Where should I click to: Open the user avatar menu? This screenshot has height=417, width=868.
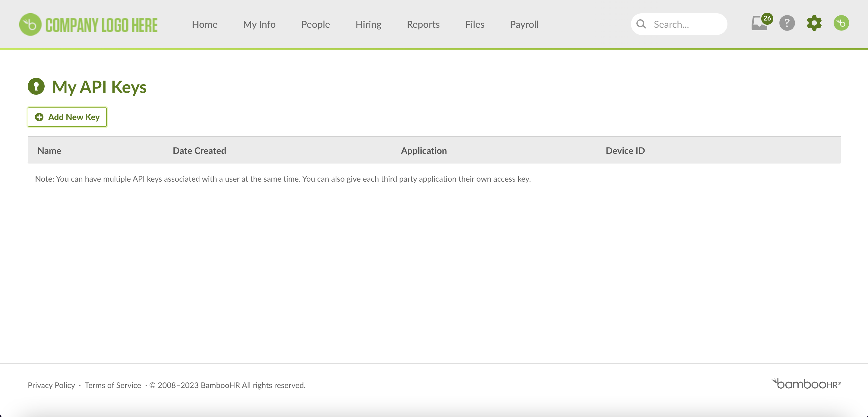coord(841,23)
